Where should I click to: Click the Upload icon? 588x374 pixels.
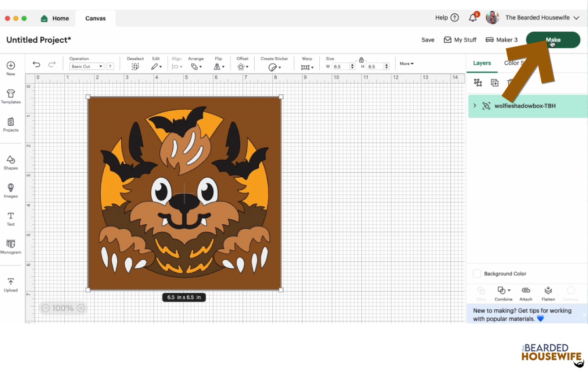click(11, 285)
